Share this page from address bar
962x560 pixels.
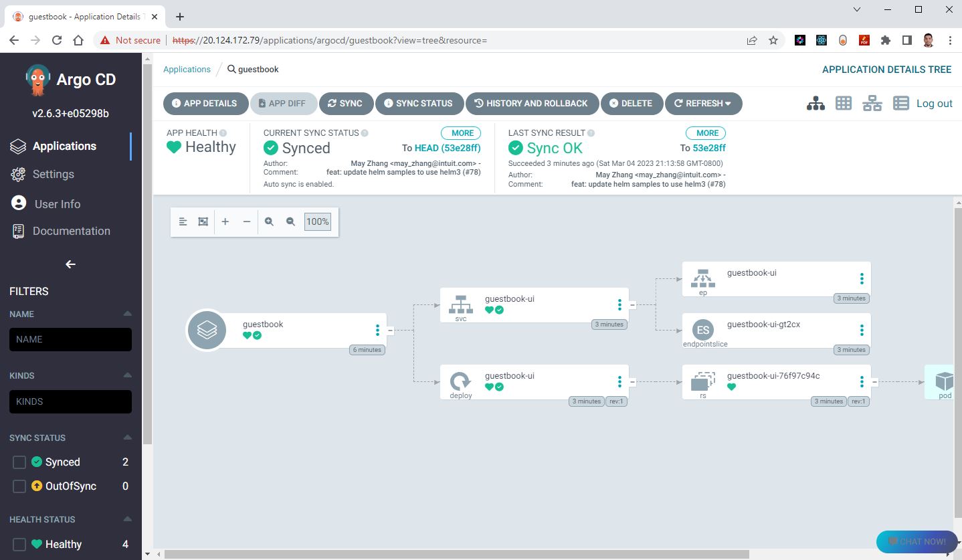[x=752, y=40]
